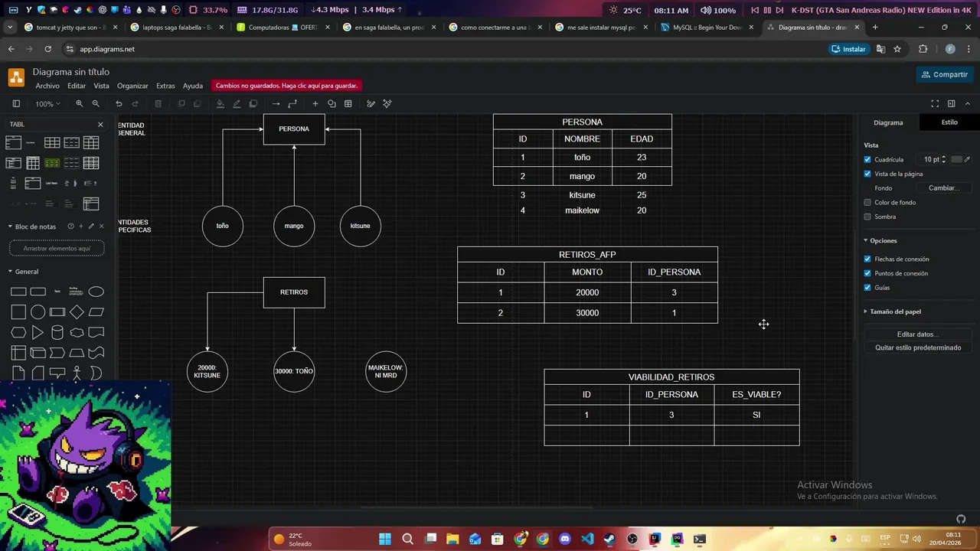980x551 pixels.
Task: Open the grid color swatch
Action: 956,159
